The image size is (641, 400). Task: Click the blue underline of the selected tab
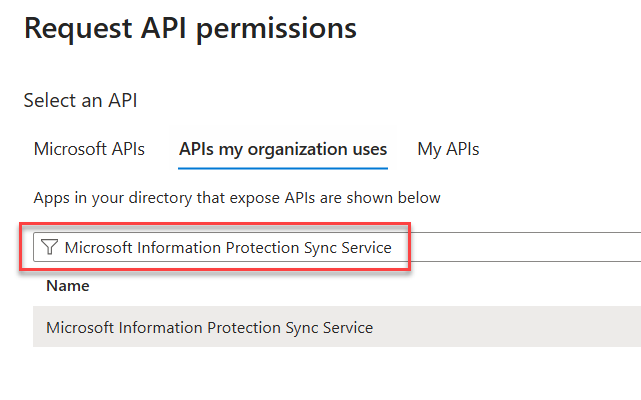tap(283, 169)
